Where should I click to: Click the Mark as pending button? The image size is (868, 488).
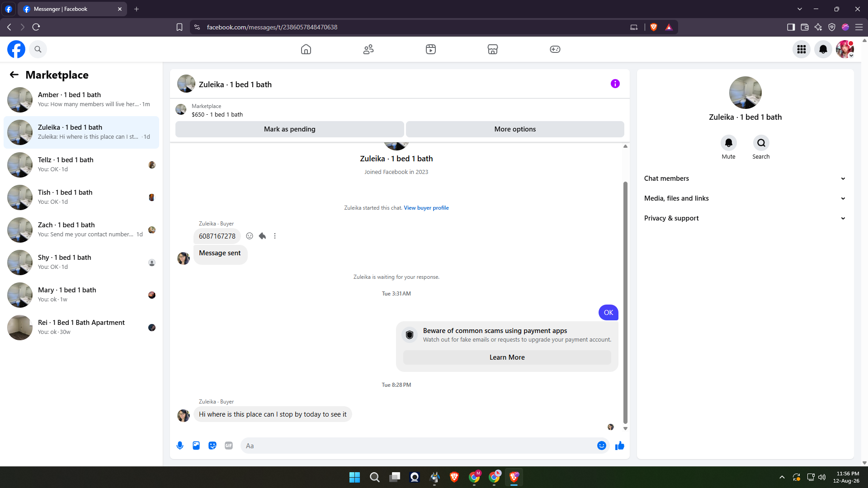click(x=290, y=129)
